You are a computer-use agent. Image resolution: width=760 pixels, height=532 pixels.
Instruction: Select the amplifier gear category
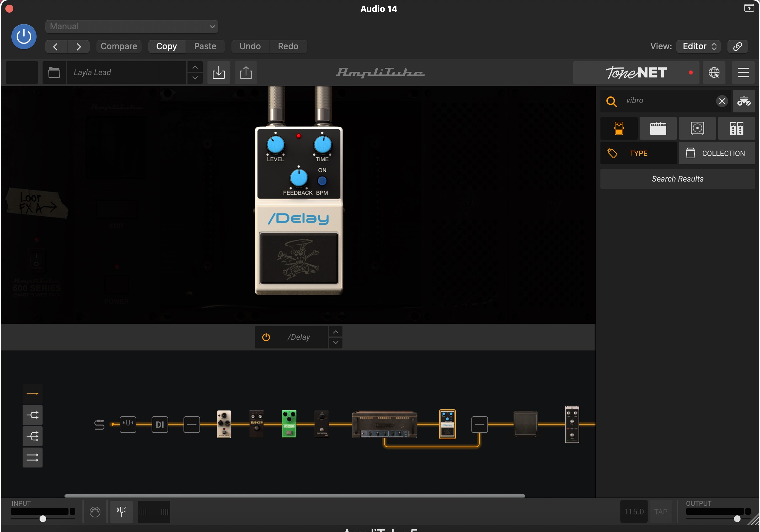coord(658,128)
